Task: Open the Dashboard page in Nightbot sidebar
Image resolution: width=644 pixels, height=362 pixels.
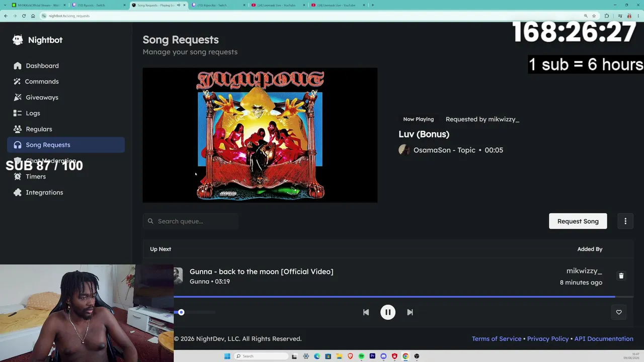Action: click(x=66, y=65)
